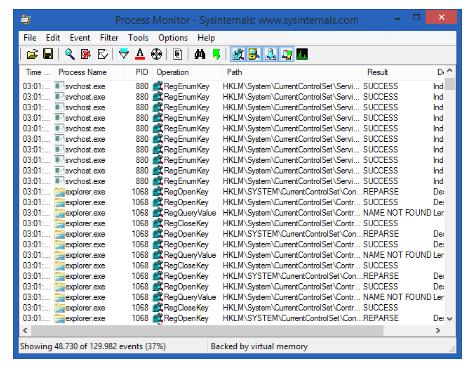Click horizontal scrollbar right arrow

point(438,330)
